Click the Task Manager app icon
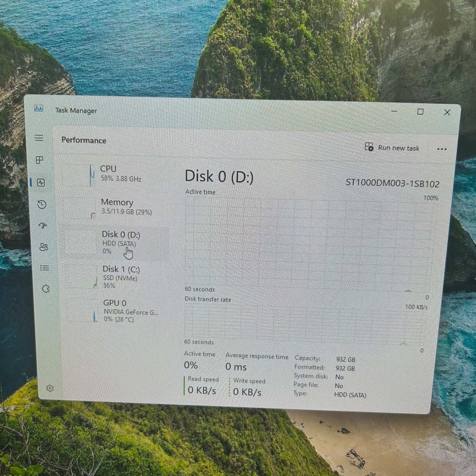 tap(39, 109)
